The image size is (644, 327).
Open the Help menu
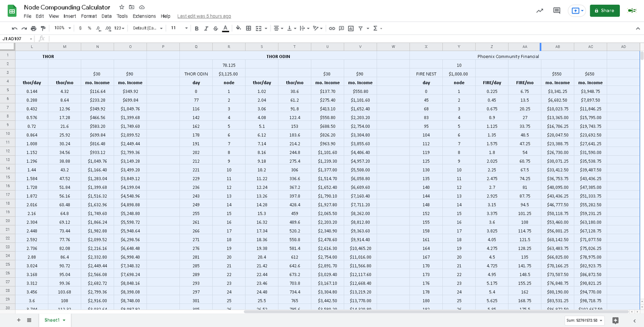[165, 16]
